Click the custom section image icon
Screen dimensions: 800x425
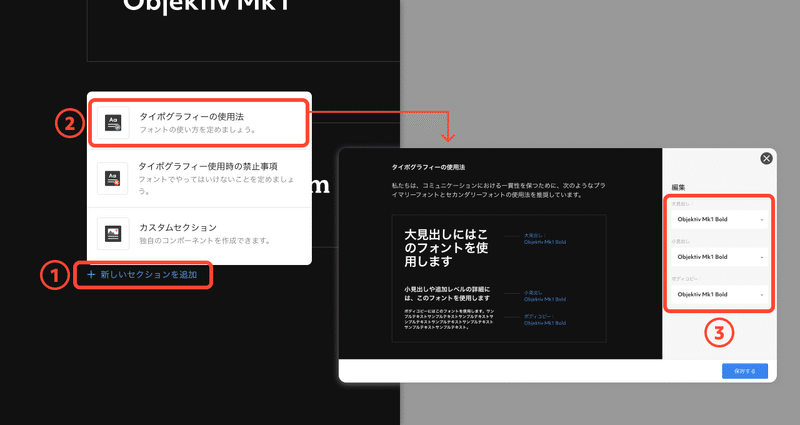[113, 234]
